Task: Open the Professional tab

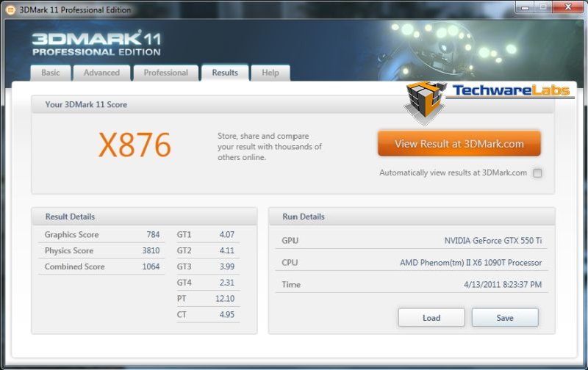Action: click(166, 73)
